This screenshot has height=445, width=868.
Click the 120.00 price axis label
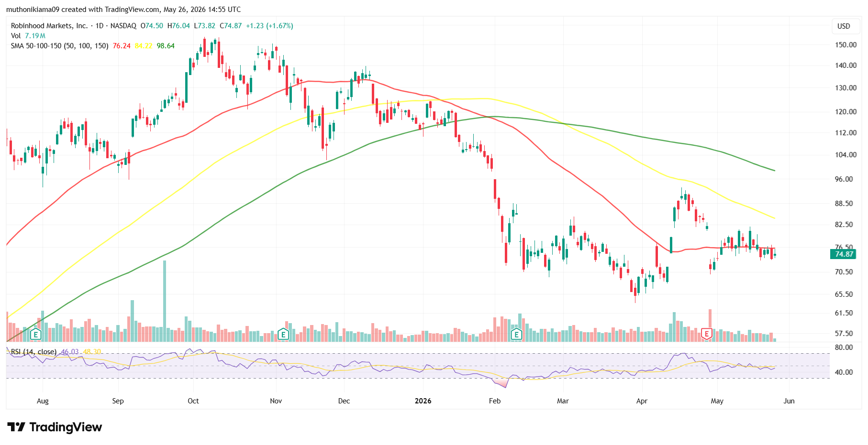coord(846,112)
